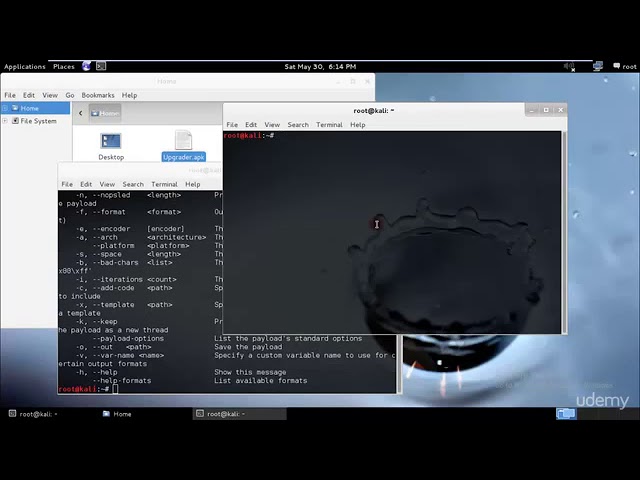Open Bookmarks menu in file manager
The width and height of the screenshot is (640, 480).
98,95
